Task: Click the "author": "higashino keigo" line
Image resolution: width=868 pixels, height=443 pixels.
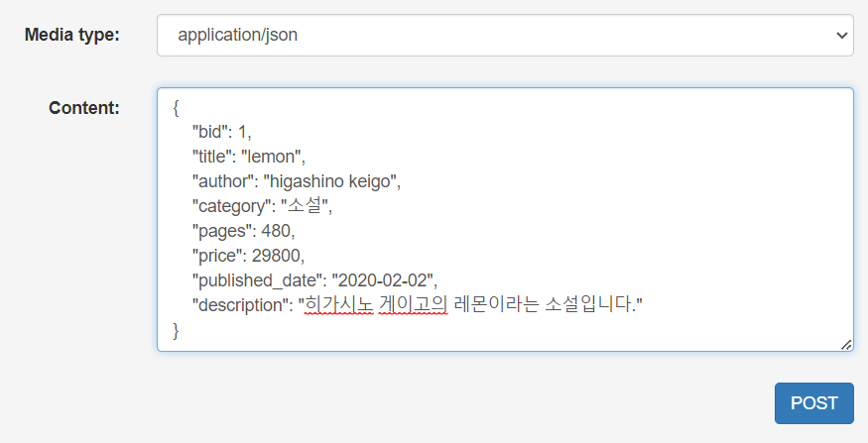Action: [x=297, y=181]
